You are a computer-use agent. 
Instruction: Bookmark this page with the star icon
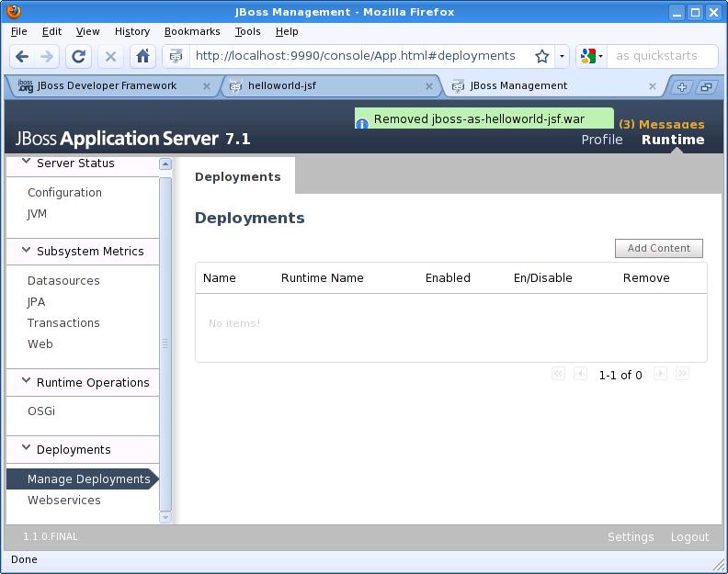(x=541, y=57)
